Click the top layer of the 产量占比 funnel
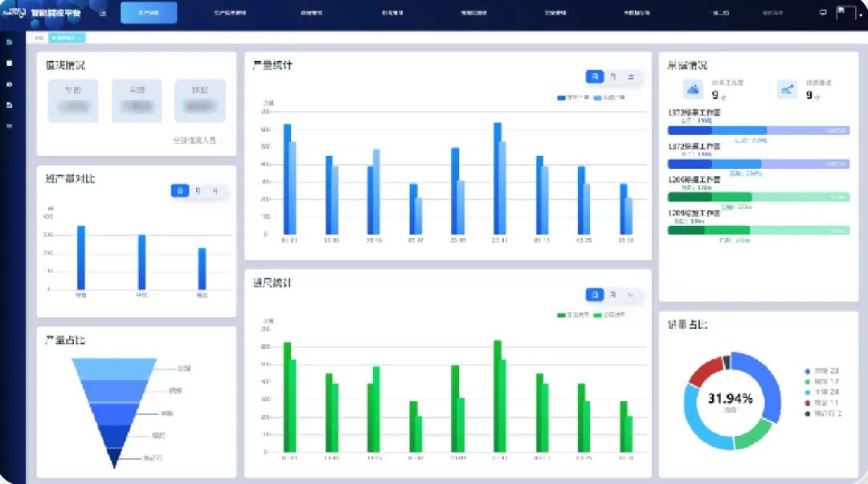This screenshot has width=868, height=484. click(x=114, y=369)
